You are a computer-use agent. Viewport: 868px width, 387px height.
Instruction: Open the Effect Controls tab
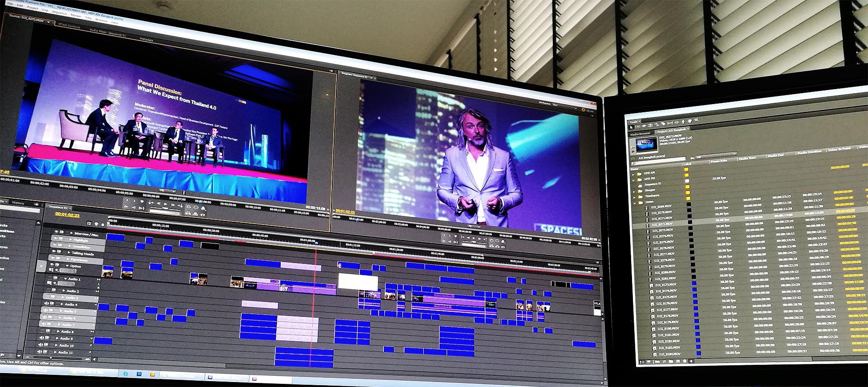(69, 26)
